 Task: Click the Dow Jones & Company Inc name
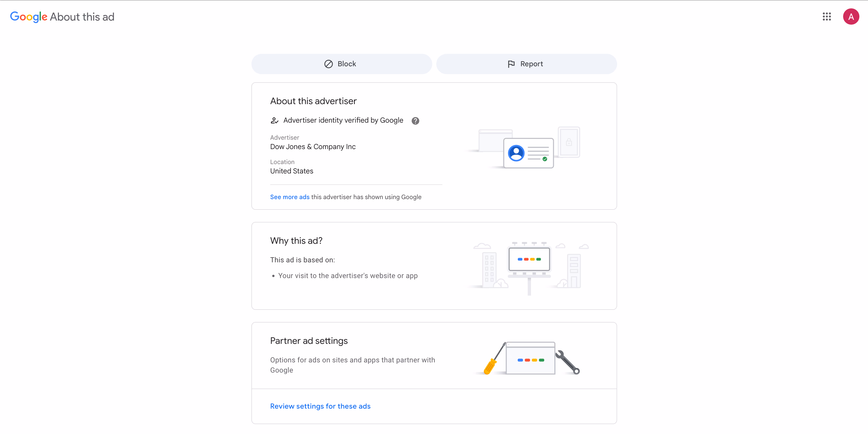point(313,147)
